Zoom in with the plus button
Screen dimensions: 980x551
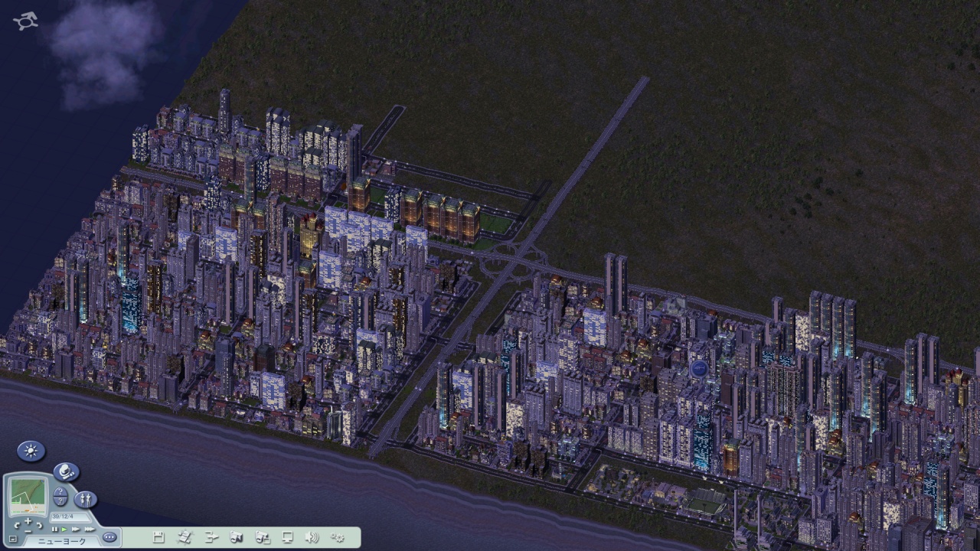28,521
